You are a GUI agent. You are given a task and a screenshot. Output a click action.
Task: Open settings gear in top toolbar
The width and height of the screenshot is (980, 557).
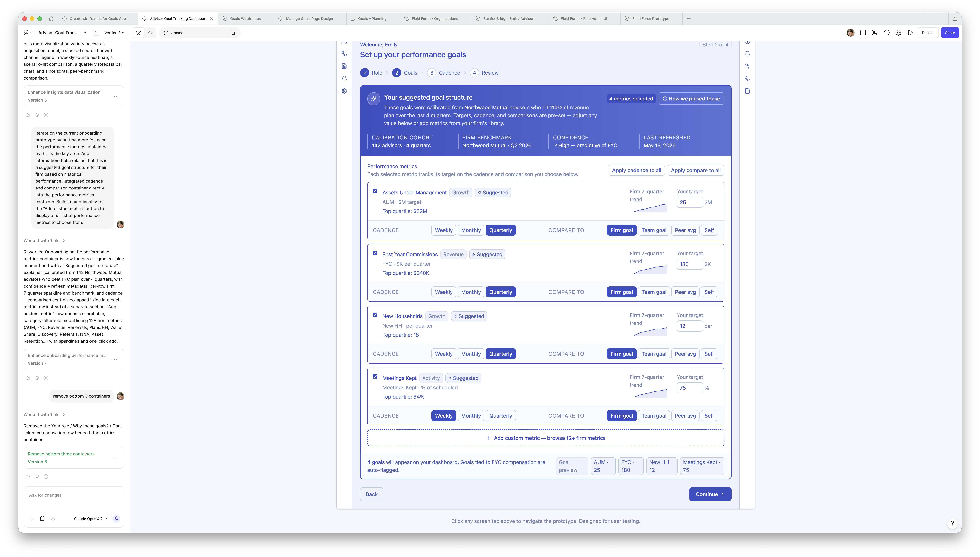click(x=898, y=33)
